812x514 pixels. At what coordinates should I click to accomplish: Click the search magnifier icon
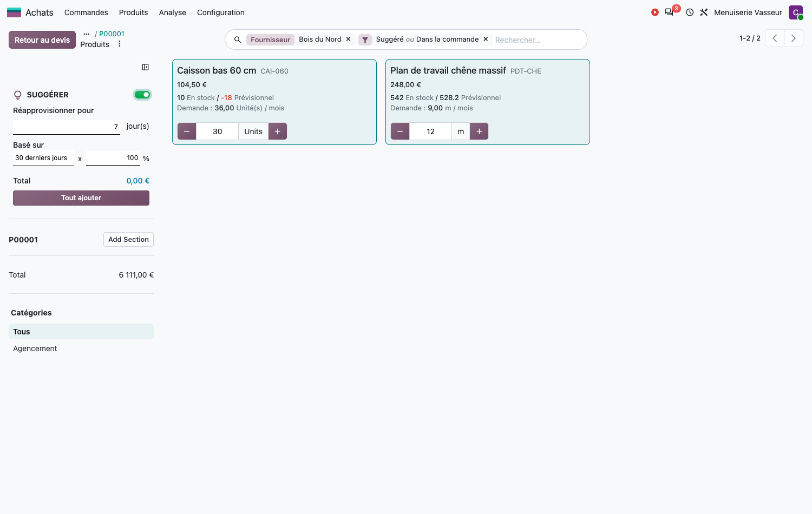point(238,39)
